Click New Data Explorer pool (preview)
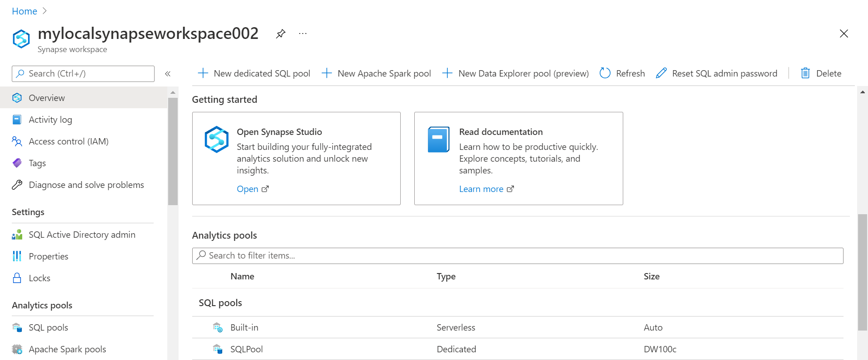Viewport: 868px width, 360px height. 515,73
